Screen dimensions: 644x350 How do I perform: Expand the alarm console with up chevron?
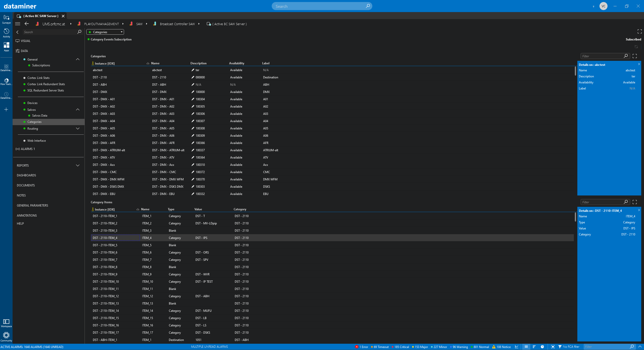click(x=640, y=347)
